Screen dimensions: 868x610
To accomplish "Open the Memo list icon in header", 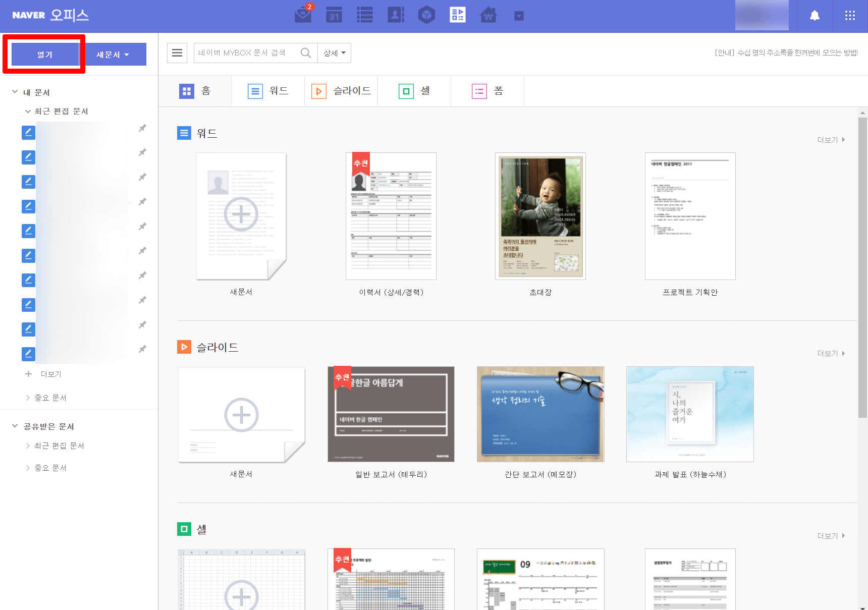I will [x=364, y=15].
